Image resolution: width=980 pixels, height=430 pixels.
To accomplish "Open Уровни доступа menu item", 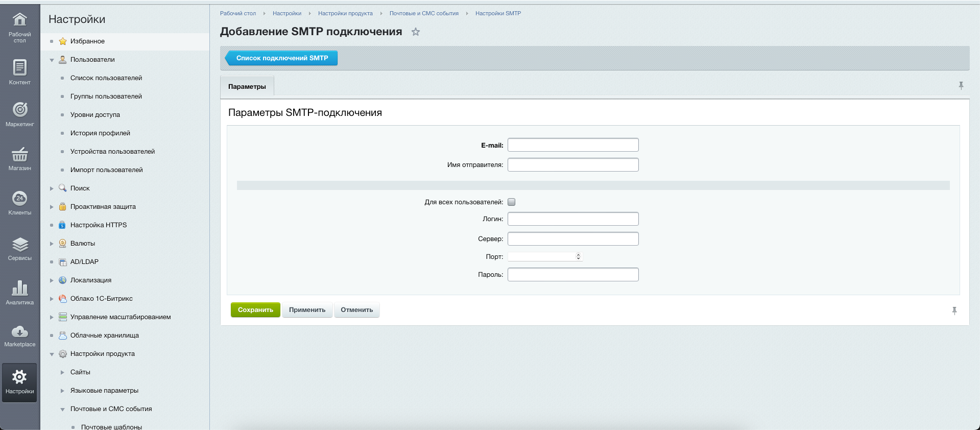I will [95, 115].
